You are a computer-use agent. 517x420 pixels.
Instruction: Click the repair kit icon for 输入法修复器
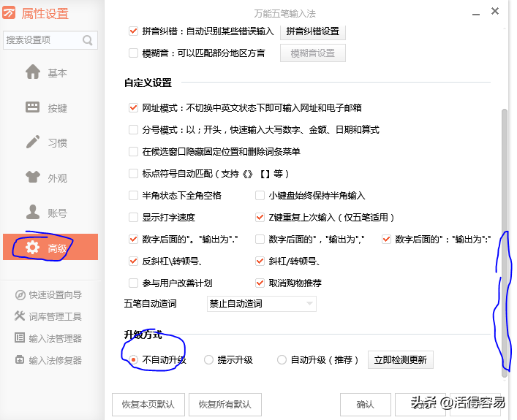pos(20,359)
